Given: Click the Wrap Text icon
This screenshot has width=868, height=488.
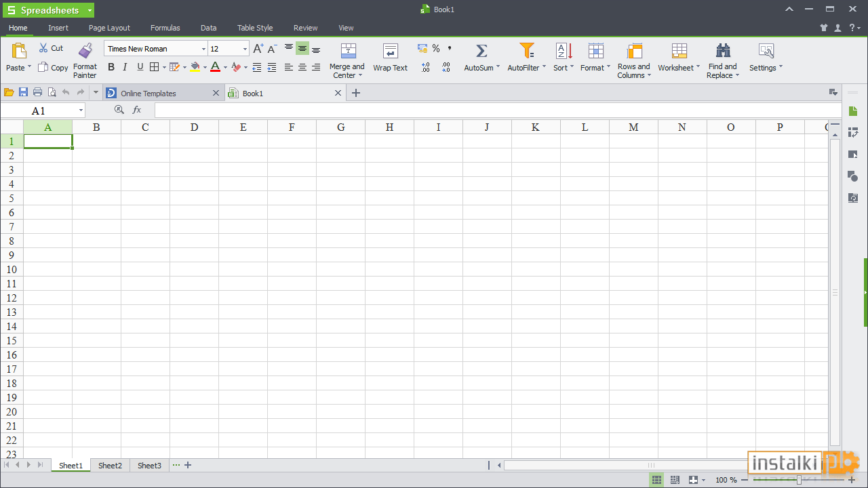Looking at the screenshot, I should (390, 51).
